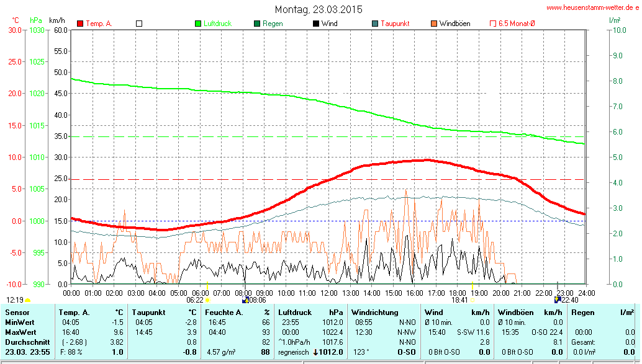Click the Sensor row label in table
This screenshot has width=642, height=364.
pyautogui.click(x=17, y=313)
